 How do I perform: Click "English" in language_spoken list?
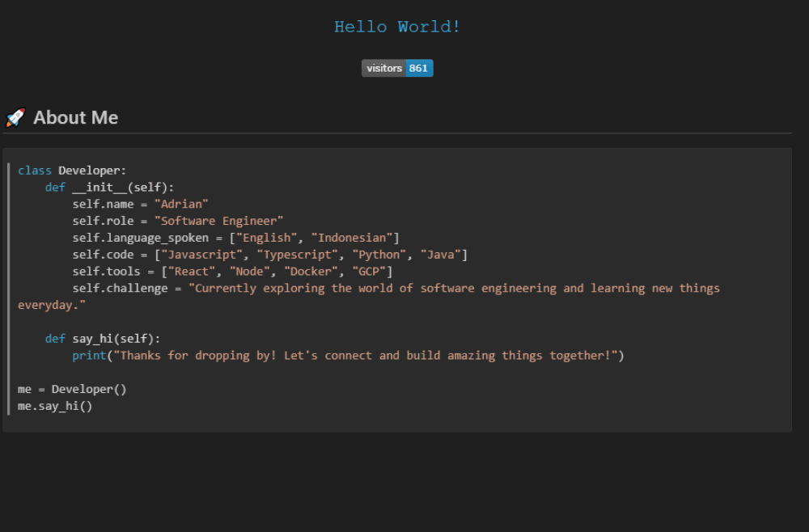(x=269, y=238)
